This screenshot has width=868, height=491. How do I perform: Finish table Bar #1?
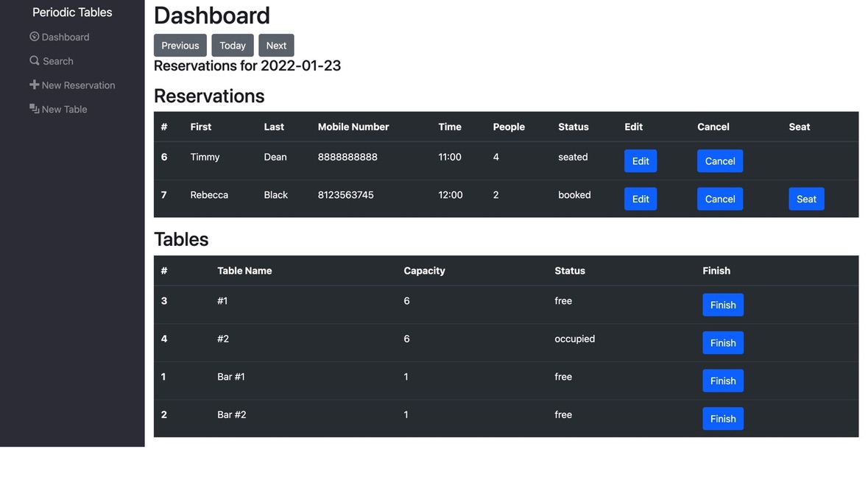(x=723, y=381)
